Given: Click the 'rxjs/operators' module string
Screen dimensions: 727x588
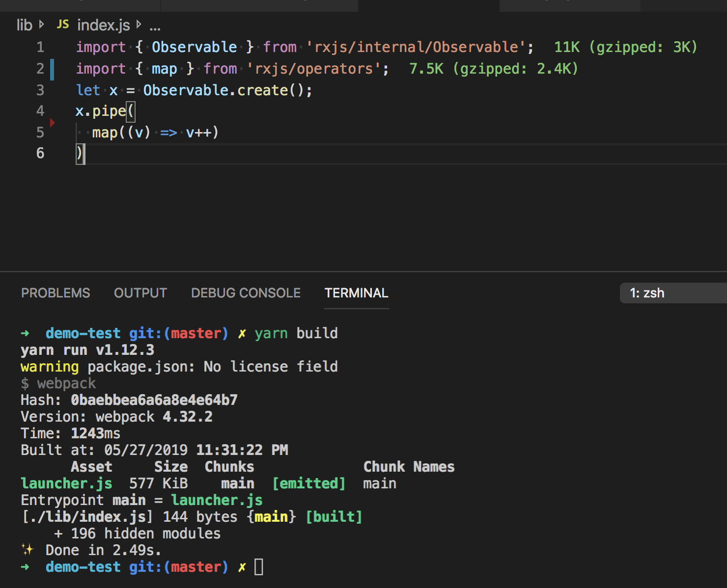Looking at the screenshot, I should [314, 69].
